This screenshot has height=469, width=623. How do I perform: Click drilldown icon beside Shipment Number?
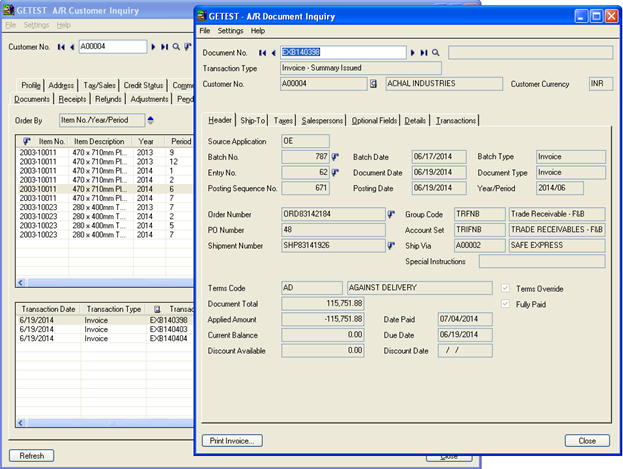coord(391,244)
